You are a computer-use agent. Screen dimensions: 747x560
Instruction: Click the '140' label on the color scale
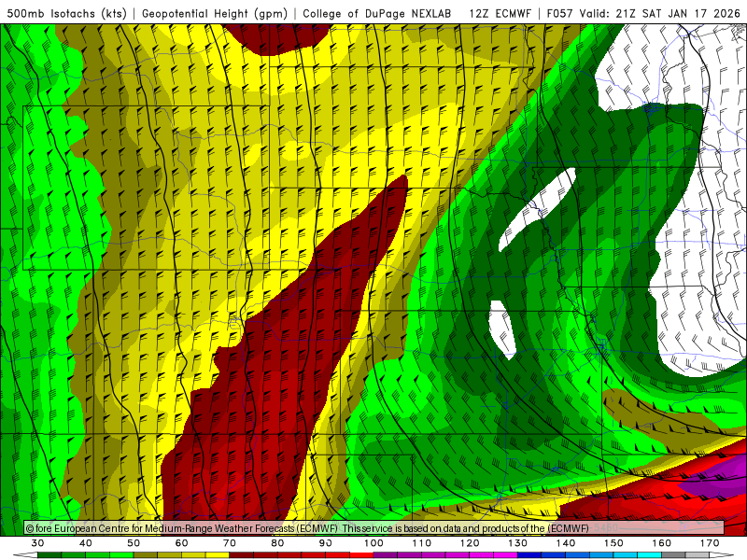pyautogui.click(x=566, y=543)
